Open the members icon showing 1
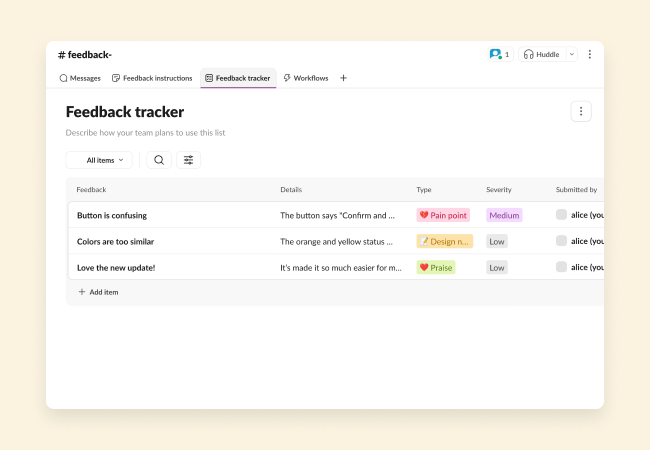The height and width of the screenshot is (450, 650). [499, 54]
